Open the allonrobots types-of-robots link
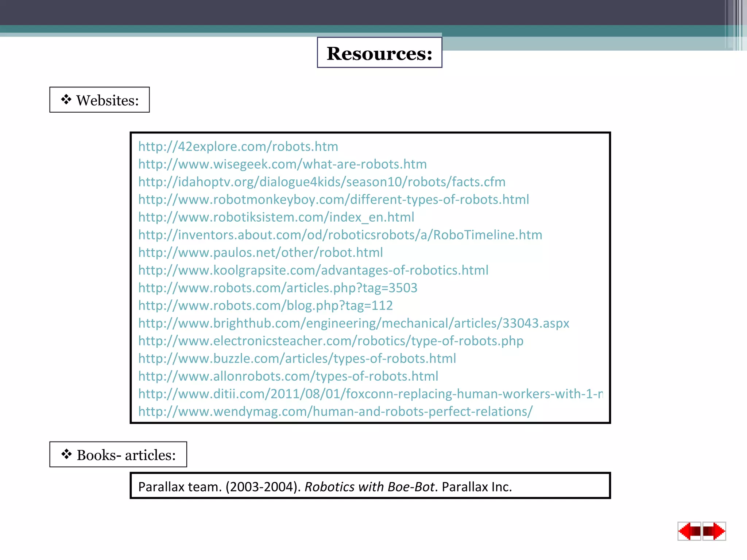The height and width of the screenshot is (560, 747). pyautogui.click(x=288, y=376)
